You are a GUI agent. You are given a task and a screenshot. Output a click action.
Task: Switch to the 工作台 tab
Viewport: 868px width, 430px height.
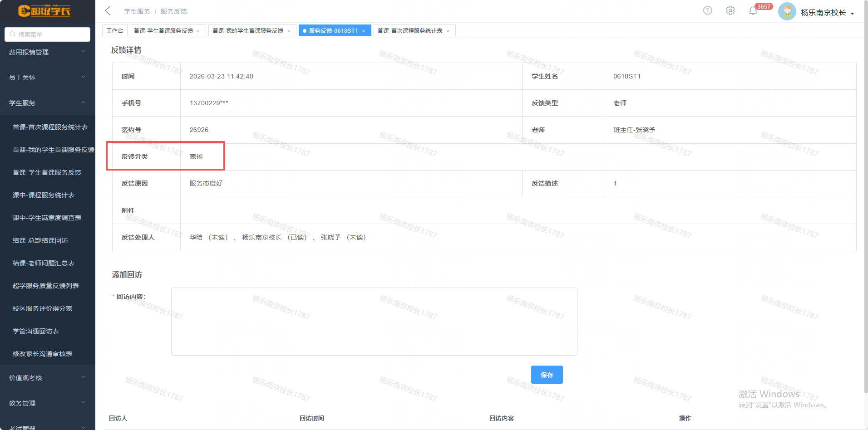click(114, 31)
